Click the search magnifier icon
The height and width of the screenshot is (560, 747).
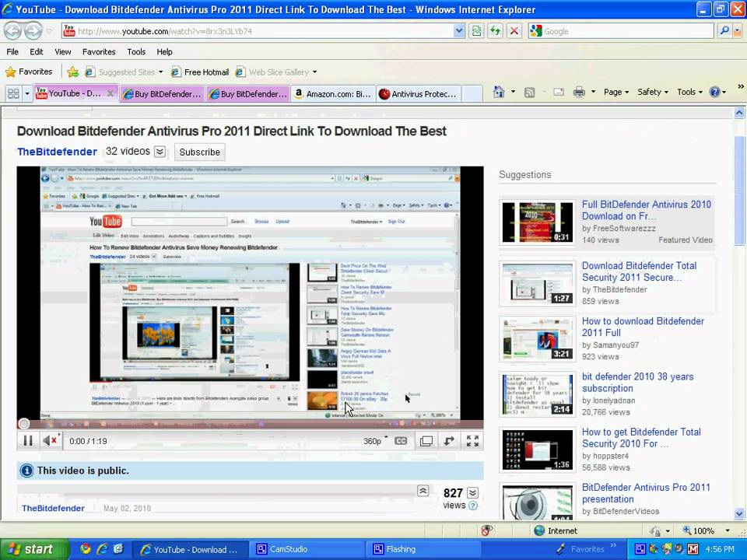[x=724, y=31]
